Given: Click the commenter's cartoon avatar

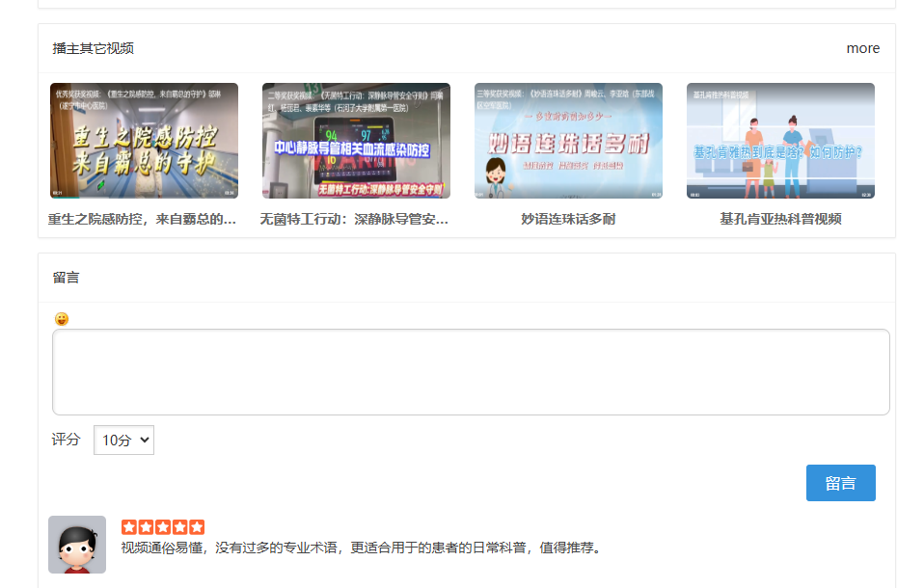Looking at the screenshot, I should pyautogui.click(x=76, y=544).
